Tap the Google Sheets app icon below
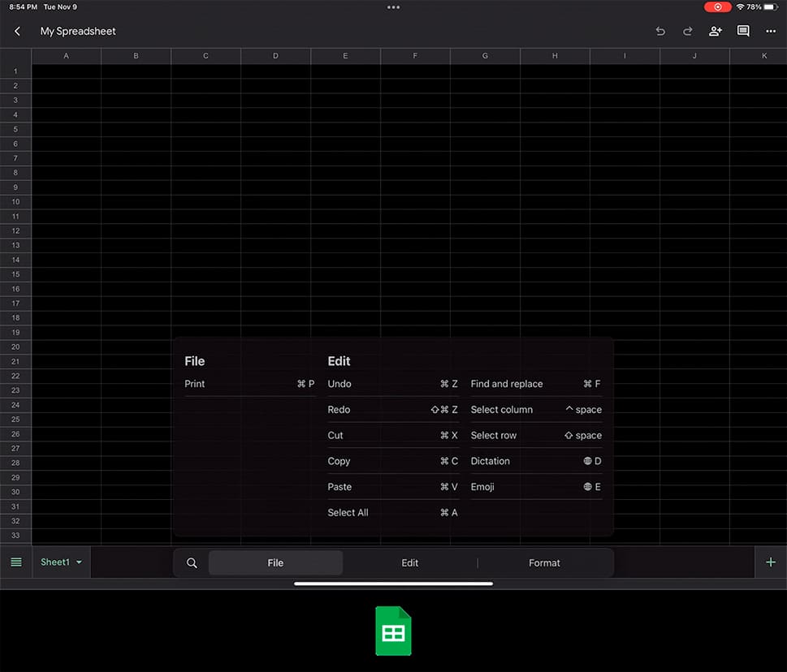 click(x=393, y=631)
